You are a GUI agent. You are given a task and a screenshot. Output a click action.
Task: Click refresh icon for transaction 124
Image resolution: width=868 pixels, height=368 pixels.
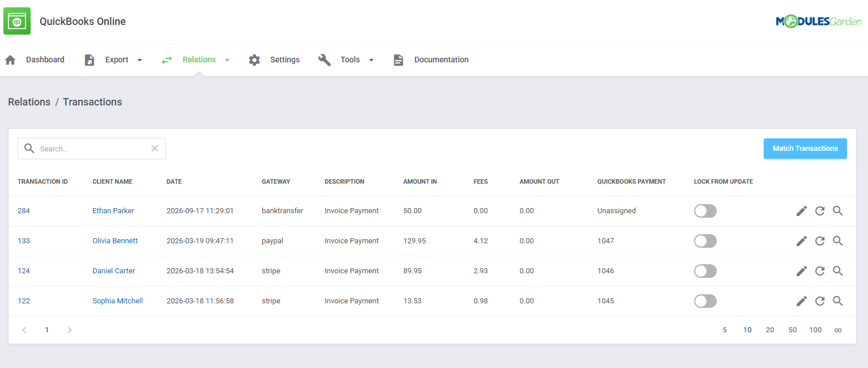(x=820, y=271)
